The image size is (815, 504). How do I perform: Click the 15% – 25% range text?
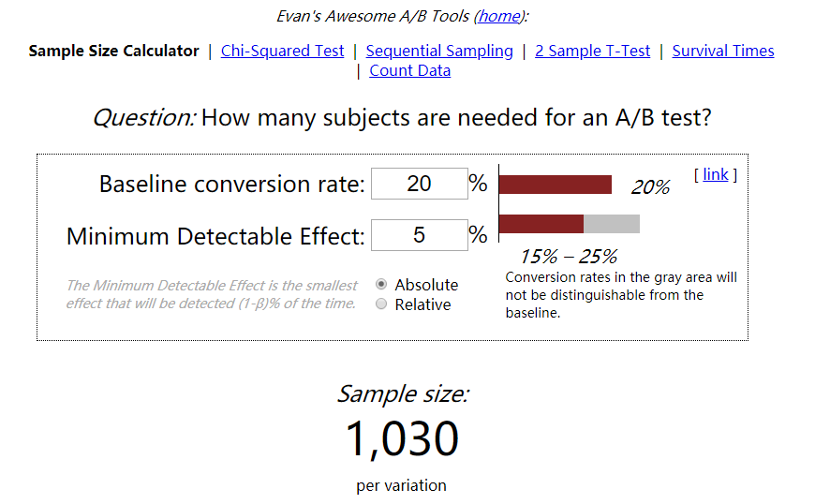click(x=569, y=257)
